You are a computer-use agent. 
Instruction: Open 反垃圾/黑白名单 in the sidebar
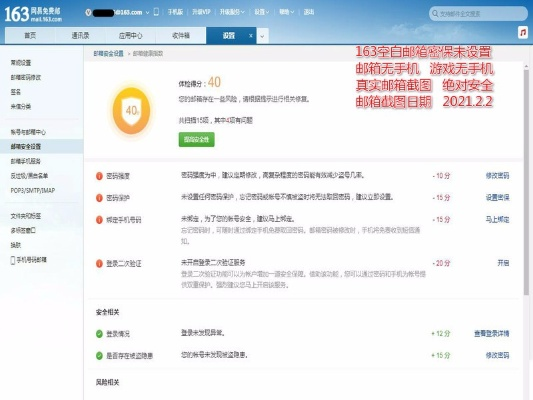[x=29, y=176]
